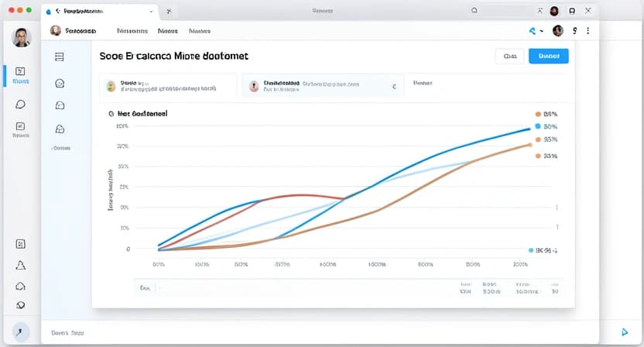Click the teal legend dot at chart bottom right
Screen dimensions: 644x347
(531, 250)
